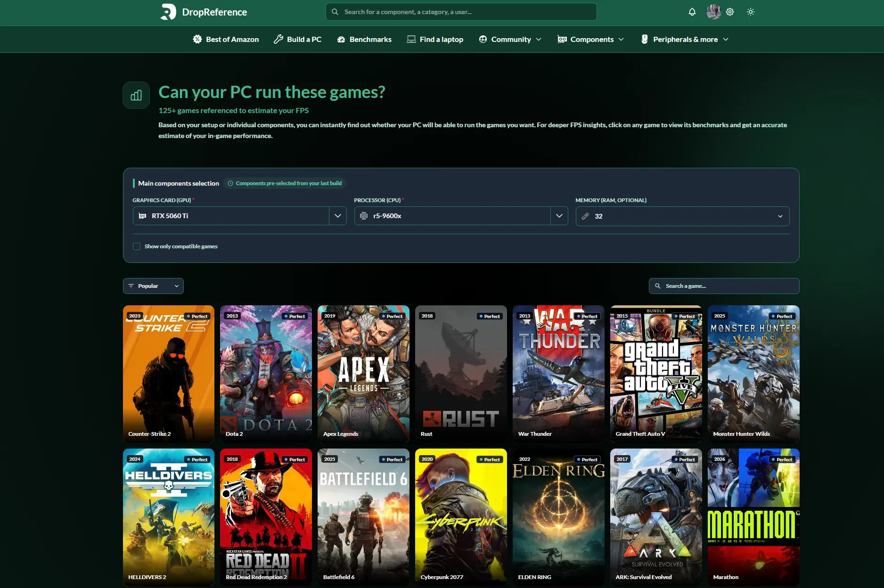Click the Best of Amazon link
884x588 pixels.
coord(226,39)
